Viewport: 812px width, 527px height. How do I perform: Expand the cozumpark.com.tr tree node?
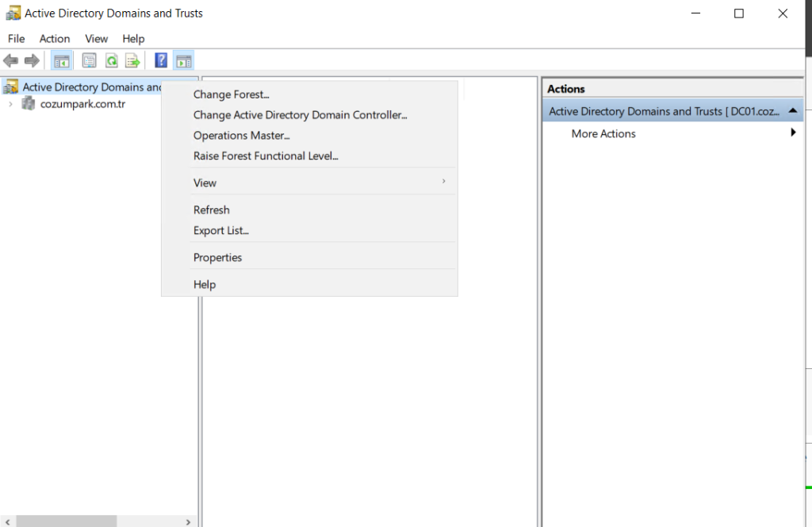click(x=10, y=104)
